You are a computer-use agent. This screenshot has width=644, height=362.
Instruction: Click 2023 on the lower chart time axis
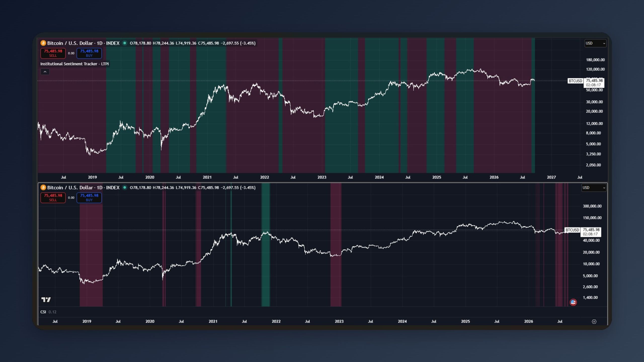click(339, 322)
